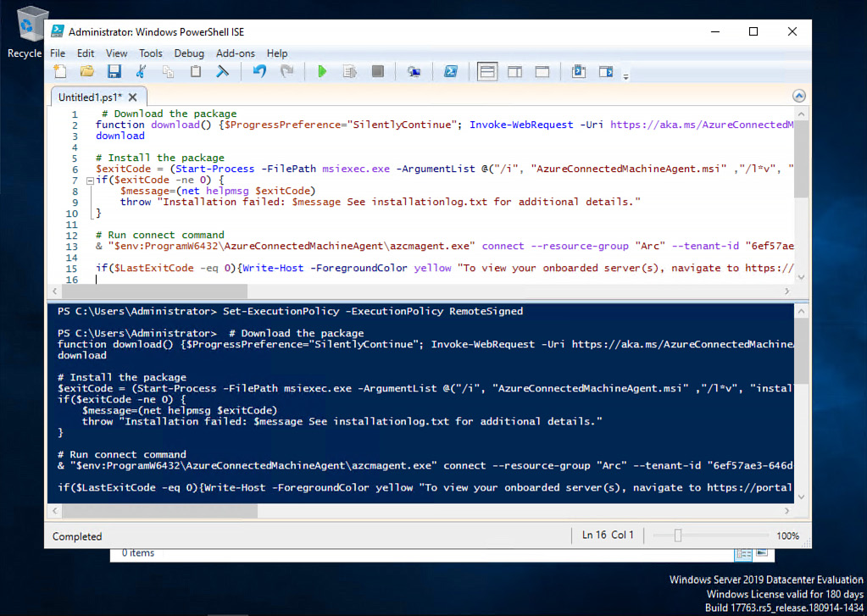Show the Command add-on pane
This screenshot has height=616, width=867.
(606, 72)
